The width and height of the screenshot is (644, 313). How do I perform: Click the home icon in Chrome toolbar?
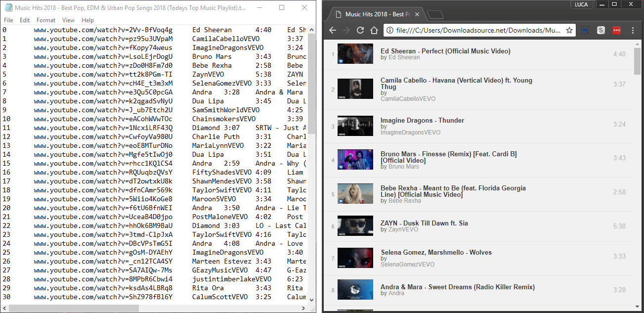point(374,30)
